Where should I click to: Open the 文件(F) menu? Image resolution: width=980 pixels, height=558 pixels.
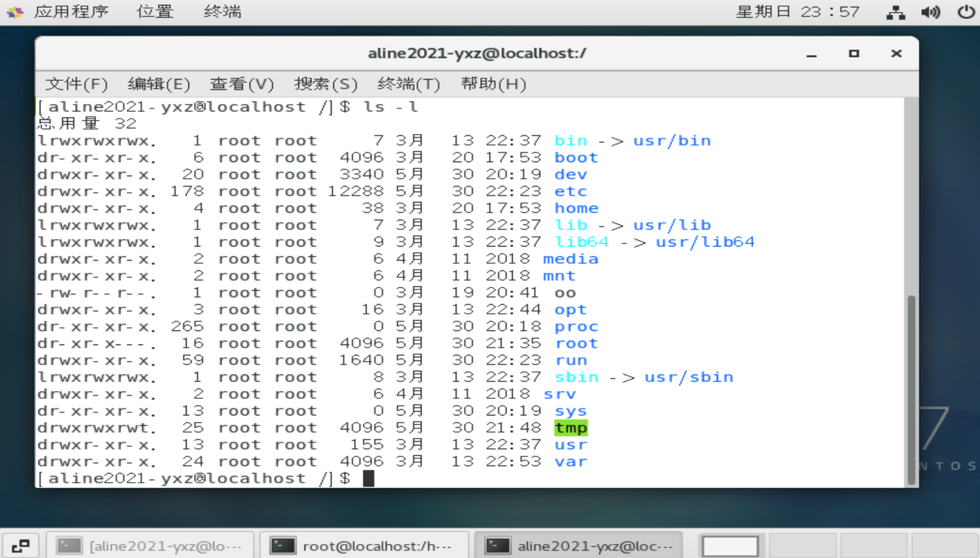(x=76, y=84)
